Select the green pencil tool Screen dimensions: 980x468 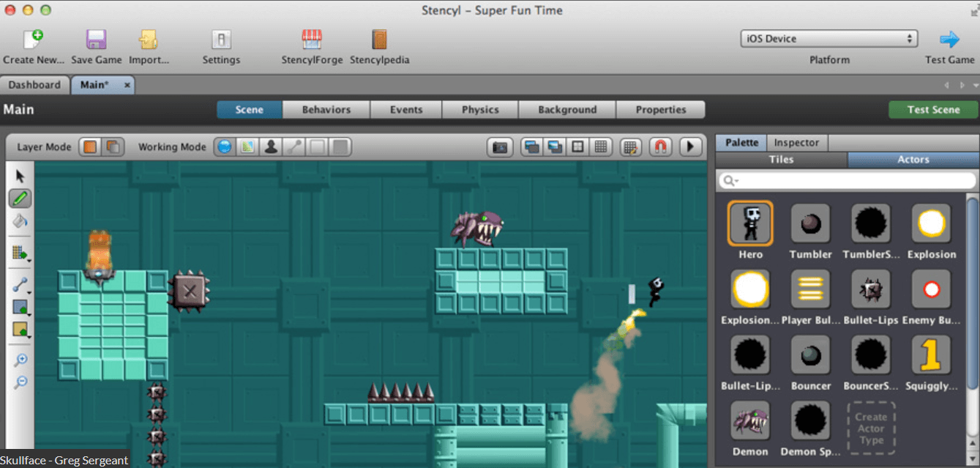tap(20, 198)
